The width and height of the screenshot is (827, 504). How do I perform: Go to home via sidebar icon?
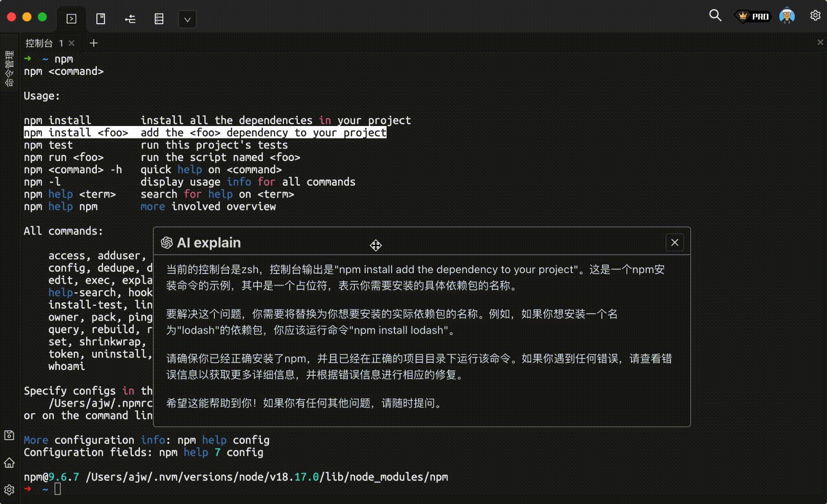9,463
